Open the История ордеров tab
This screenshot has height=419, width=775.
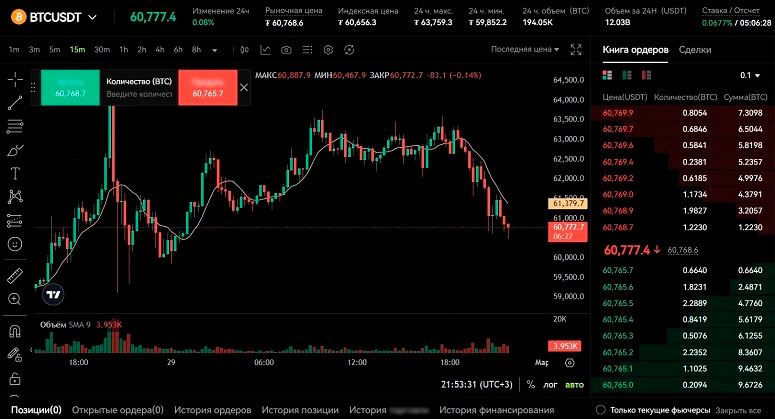pos(213,410)
